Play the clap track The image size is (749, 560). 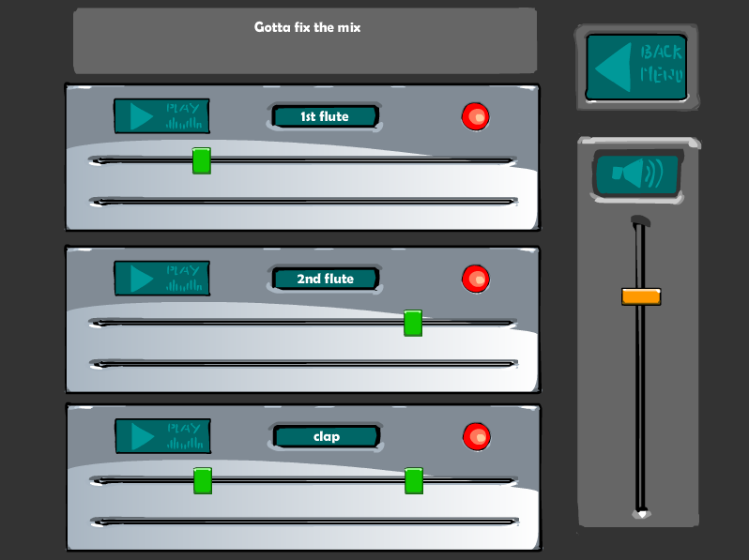162,435
